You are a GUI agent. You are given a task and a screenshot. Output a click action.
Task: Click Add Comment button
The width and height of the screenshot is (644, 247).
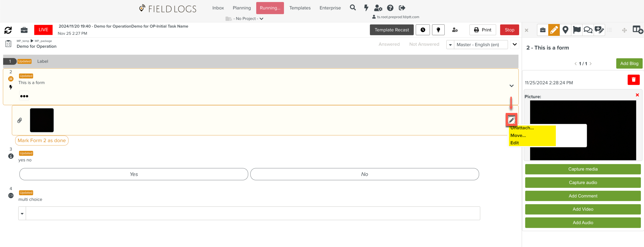point(583,196)
